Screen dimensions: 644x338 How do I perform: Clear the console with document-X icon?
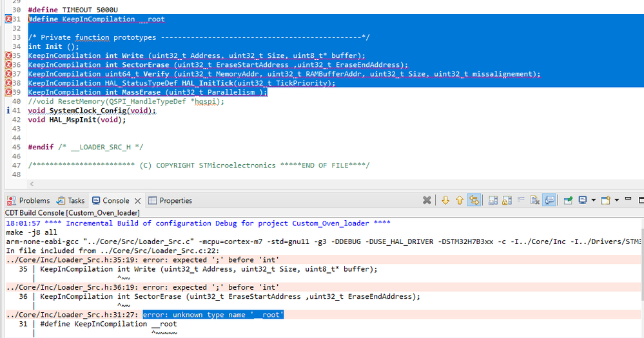click(x=535, y=200)
